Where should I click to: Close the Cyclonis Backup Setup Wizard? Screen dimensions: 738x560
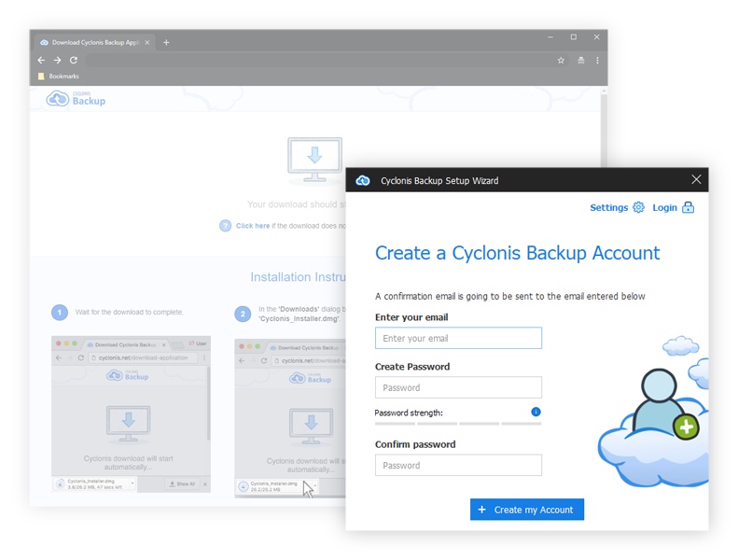pos(696,179)
